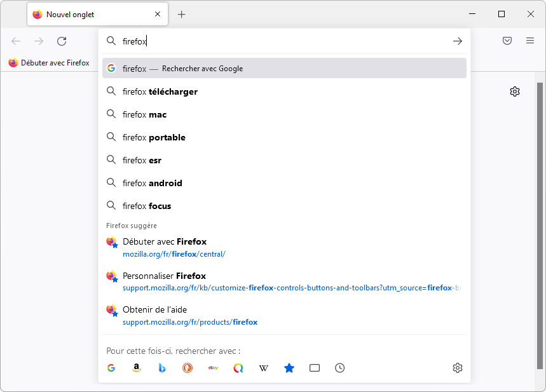The width and height of the screenshot is (546, 392).
Task: Select suggestion firefox focus
Action: [x=284, y=206]
